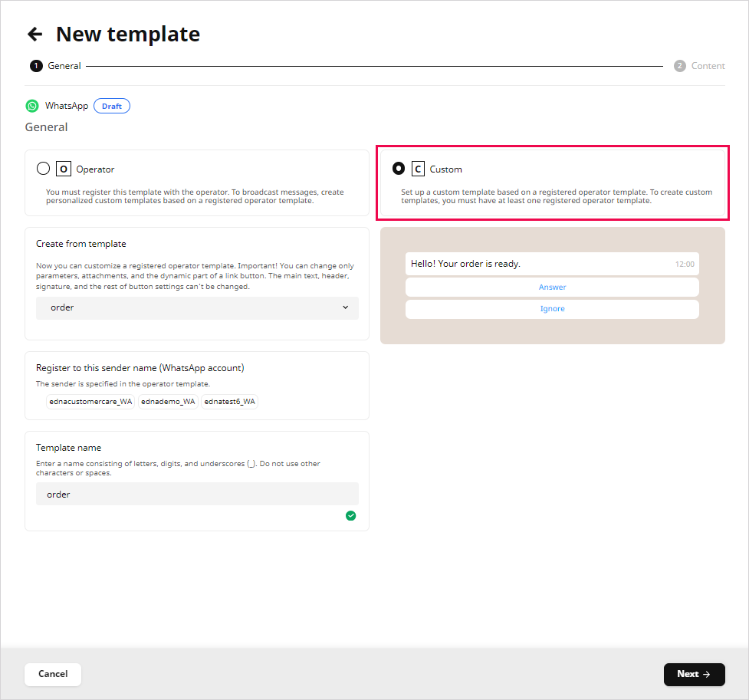749x700 pixels.
Task: Open the order template dropdown
Action: click(x=196, y=307)
